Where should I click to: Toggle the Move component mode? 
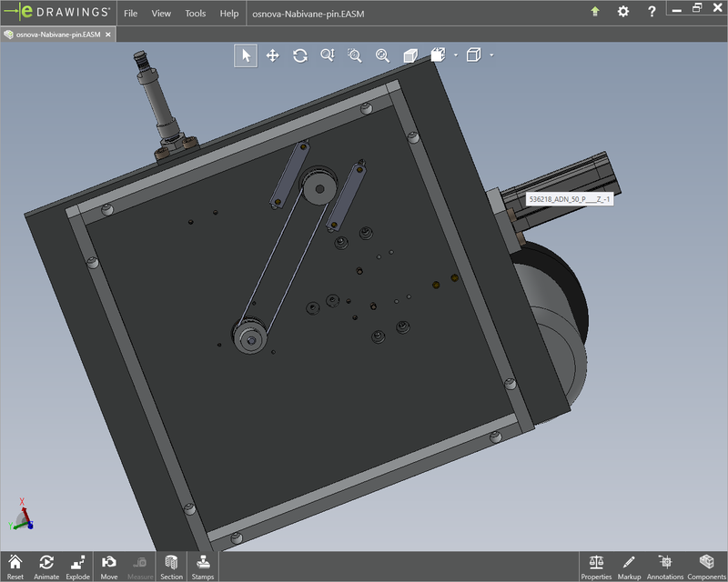tap(109, 566)
